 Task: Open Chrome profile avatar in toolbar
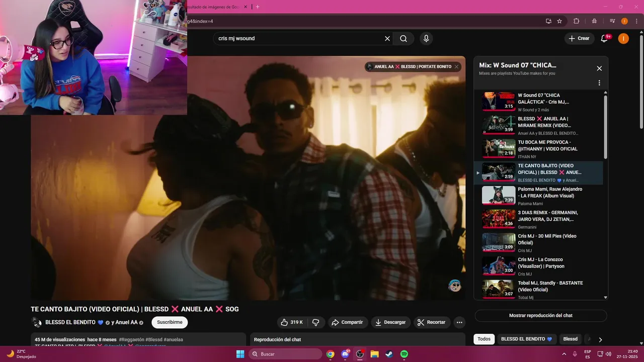tap(624, 21)
